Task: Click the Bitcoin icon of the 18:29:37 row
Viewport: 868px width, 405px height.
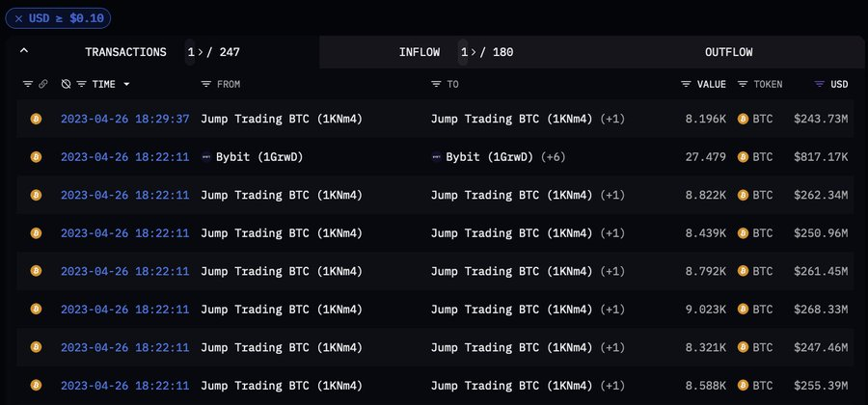Action: [x=36, y=119]
